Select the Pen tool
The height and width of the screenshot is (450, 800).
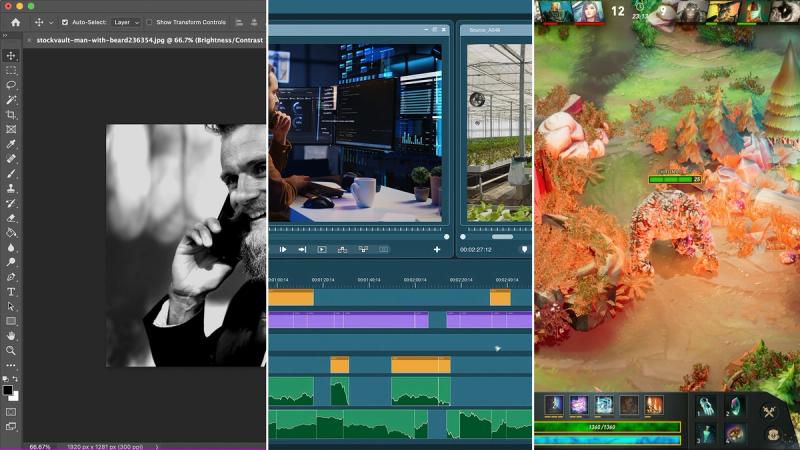point(11,277)
